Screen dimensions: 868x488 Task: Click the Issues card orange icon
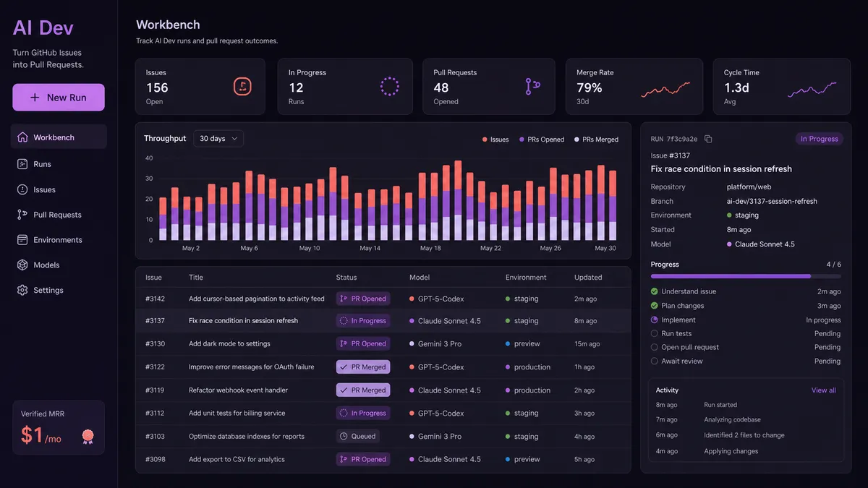[x=242, y=87]
